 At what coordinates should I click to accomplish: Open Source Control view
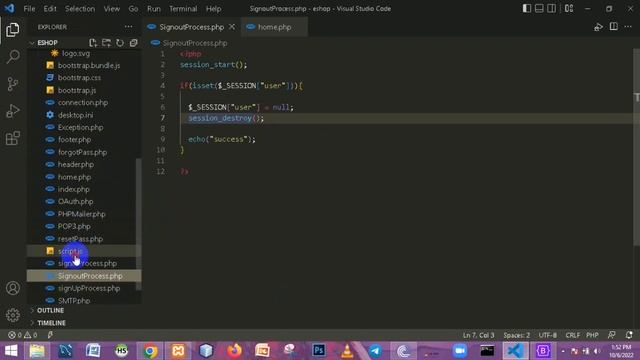pyautogui.click(x=13, y=84)
